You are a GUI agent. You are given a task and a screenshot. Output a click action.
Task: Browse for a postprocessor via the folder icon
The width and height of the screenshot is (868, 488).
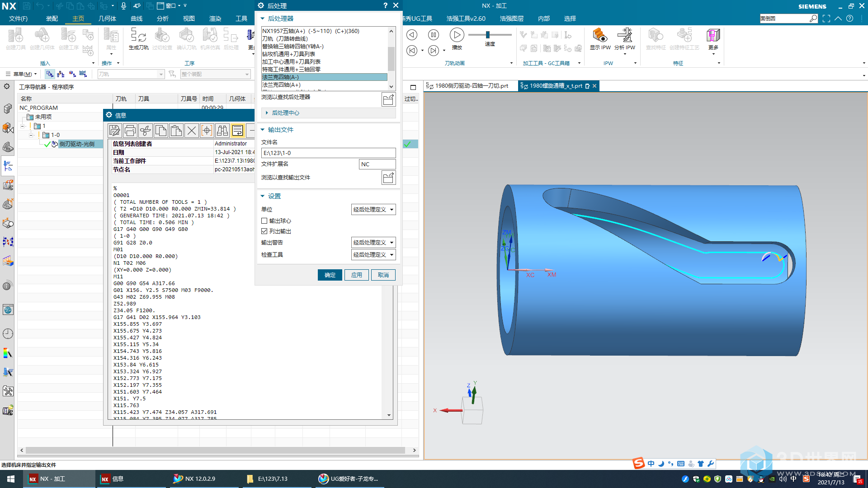tap(388, 99)
